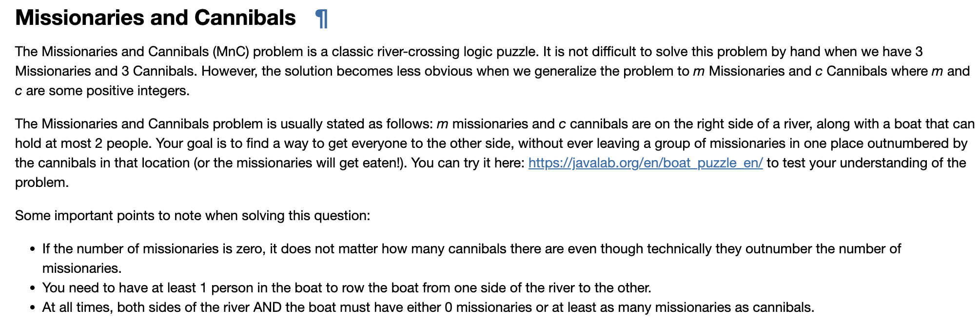Open the javalab.org boat puzzle link
Image resolution: width=980 pixels, height=327 pixels.
[646, 163]
